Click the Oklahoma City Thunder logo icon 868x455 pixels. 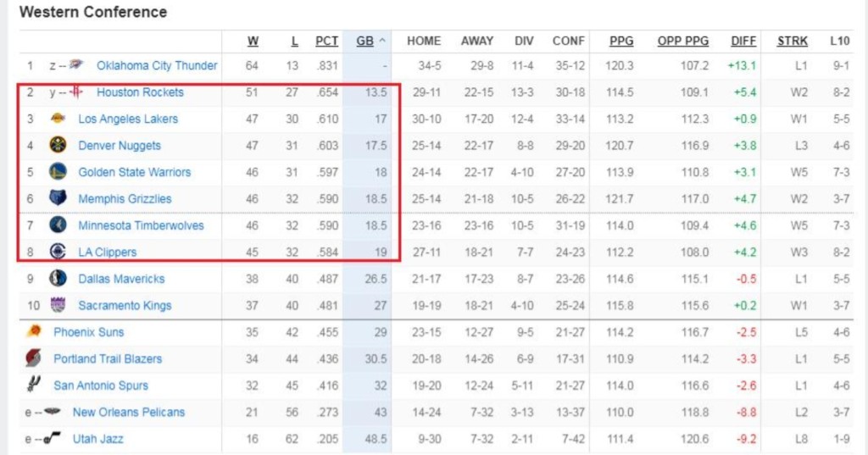[77, 65]
